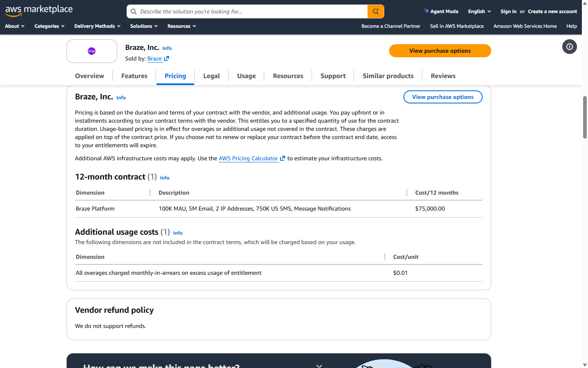Click the Description column header
588x368 pixels.
(x=174, y=193)
